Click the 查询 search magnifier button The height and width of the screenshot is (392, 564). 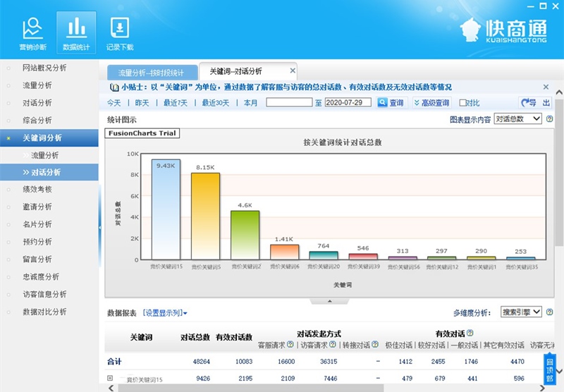click(391, 103)
